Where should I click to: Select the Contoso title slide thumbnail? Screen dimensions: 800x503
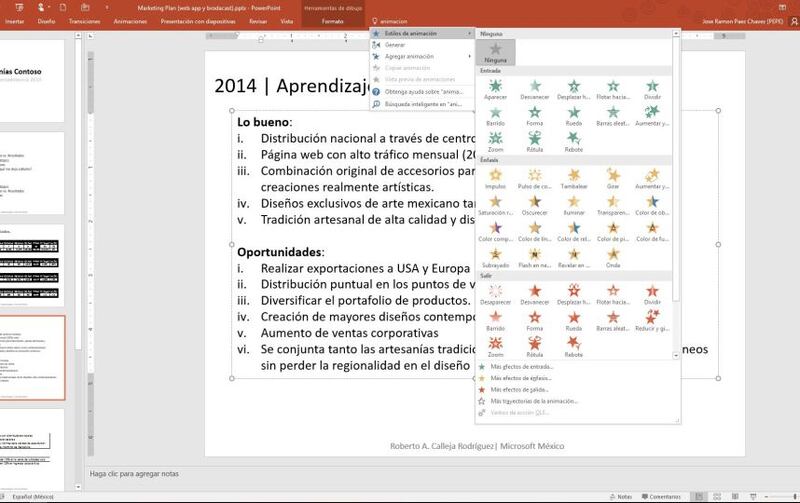(x=32, y=81)
